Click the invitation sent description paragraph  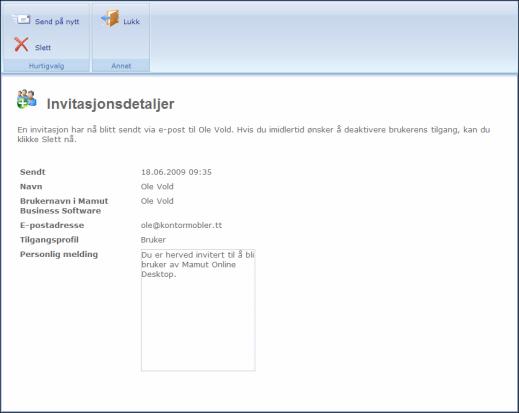point(254,134)
